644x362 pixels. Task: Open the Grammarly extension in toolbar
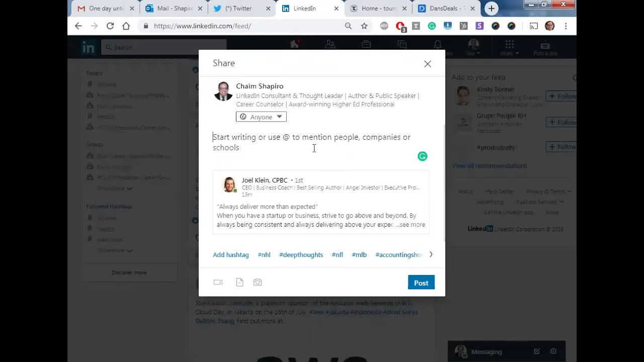[x=432, y=26]
